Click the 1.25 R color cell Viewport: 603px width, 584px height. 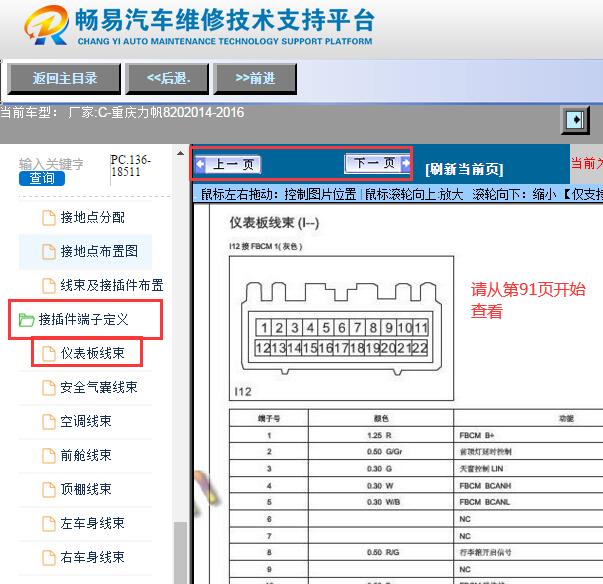tap(380, 435)
